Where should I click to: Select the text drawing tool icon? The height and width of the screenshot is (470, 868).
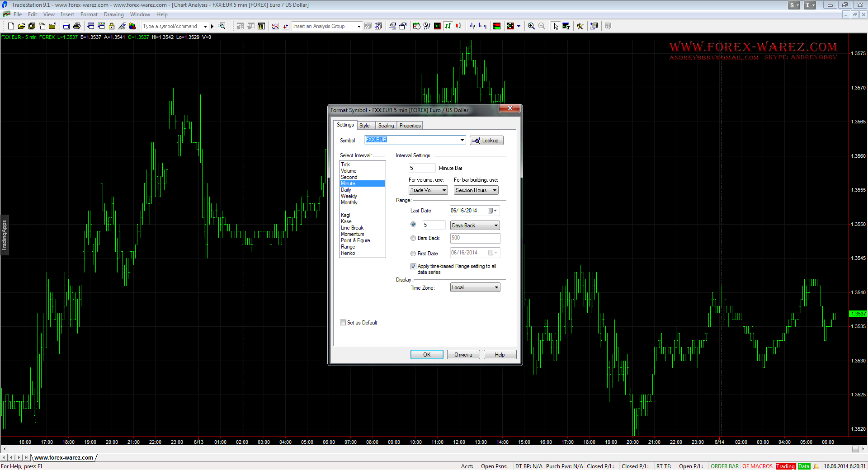point(566,26)
